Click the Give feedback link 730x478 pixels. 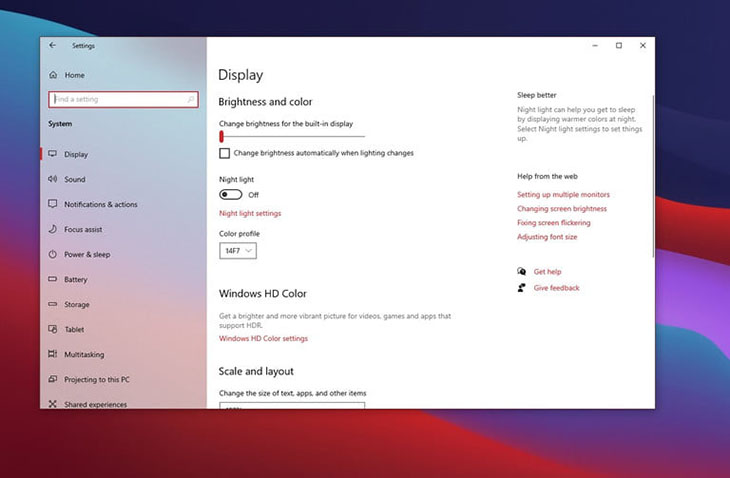point(556,288)
